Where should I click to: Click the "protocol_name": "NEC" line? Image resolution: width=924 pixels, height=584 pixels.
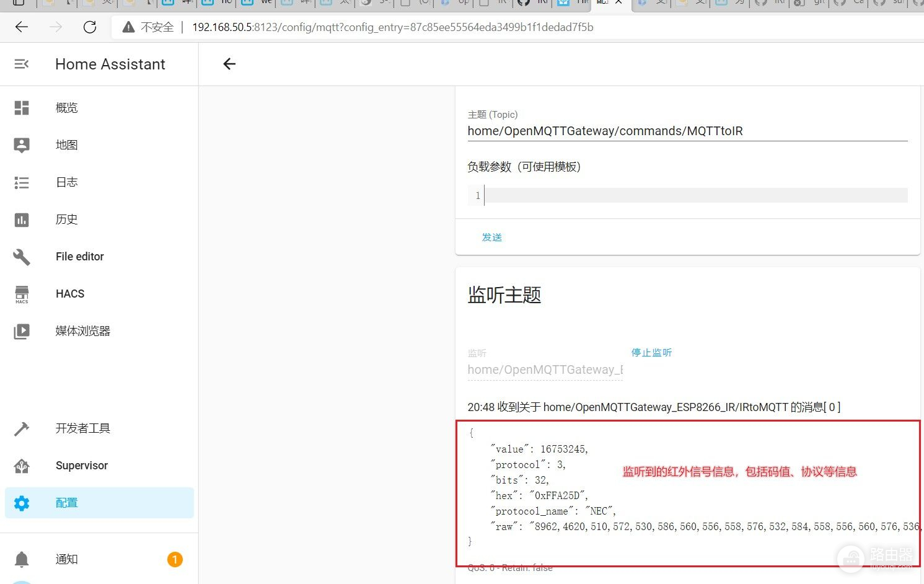point(553,511)
